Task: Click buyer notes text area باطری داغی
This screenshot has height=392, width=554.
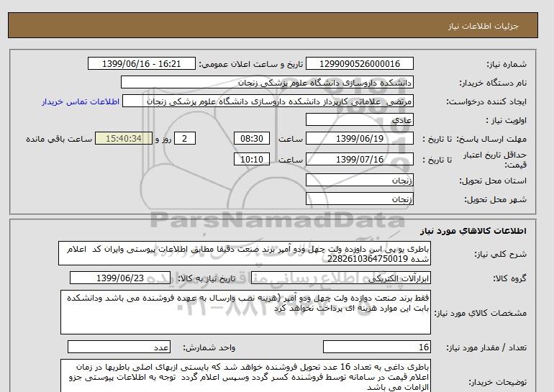Action: pos(245,375)
